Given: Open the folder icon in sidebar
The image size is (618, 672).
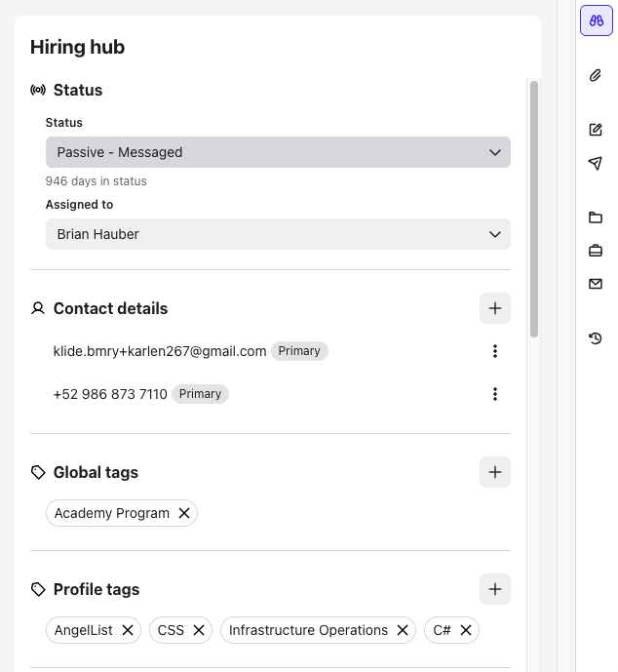Looking at the screenshot, I should 596,217.
